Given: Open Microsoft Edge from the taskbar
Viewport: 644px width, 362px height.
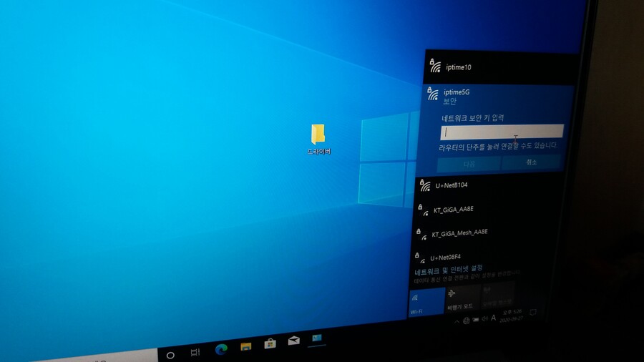Looking at the screenshot, I should pos(221,348).
